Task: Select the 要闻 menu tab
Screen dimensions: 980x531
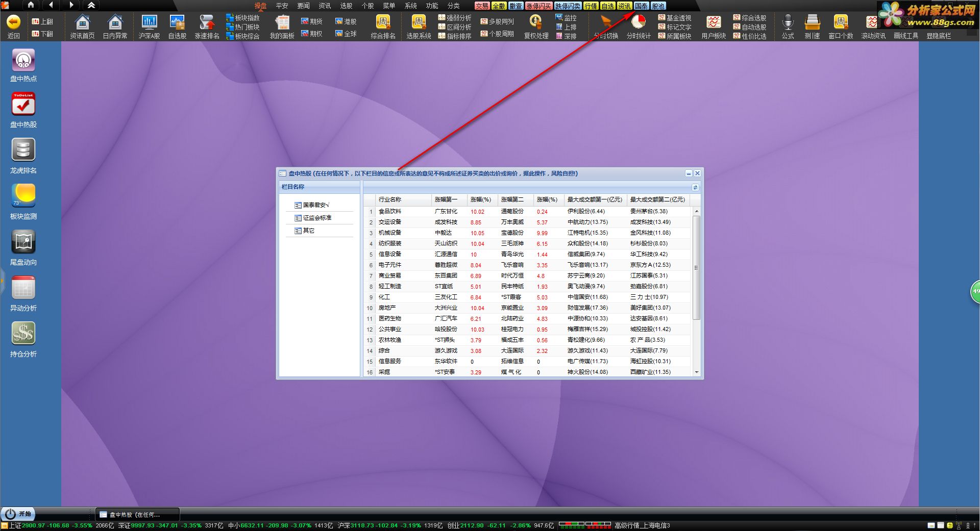Action: pos(303,6)
